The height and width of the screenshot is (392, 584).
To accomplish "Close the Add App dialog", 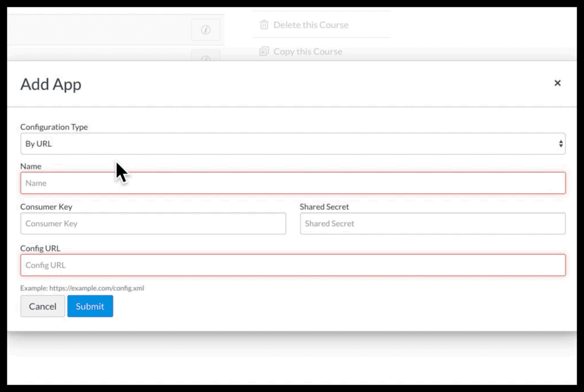I will tap(557, 83).
